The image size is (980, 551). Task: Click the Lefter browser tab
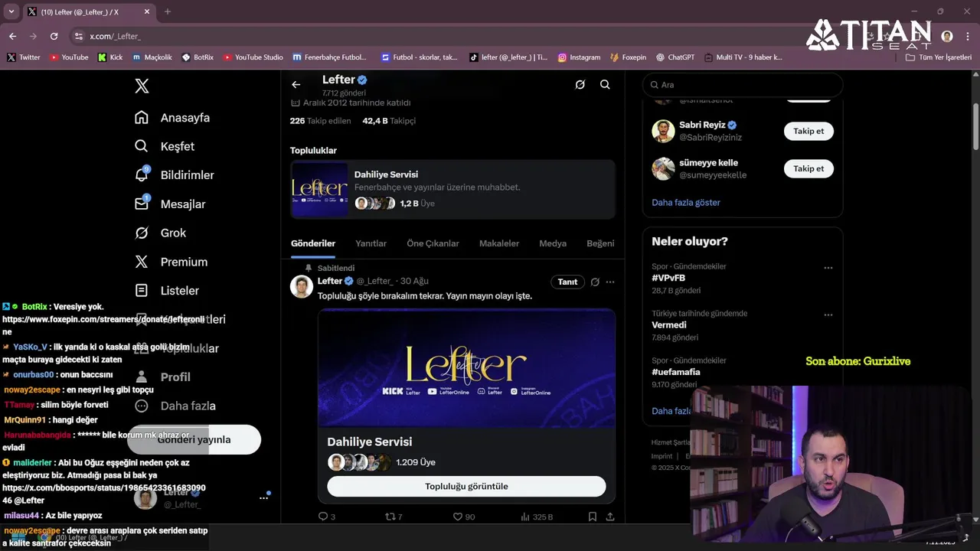point(87,11)
